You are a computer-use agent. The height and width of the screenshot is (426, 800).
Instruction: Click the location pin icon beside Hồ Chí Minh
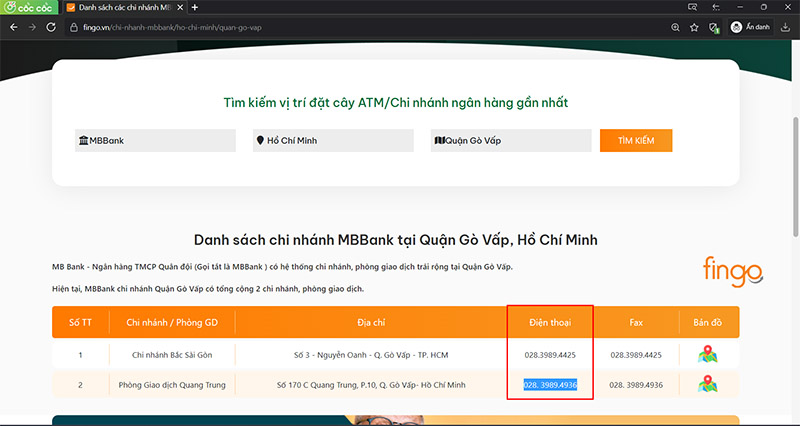coord(260,140)
